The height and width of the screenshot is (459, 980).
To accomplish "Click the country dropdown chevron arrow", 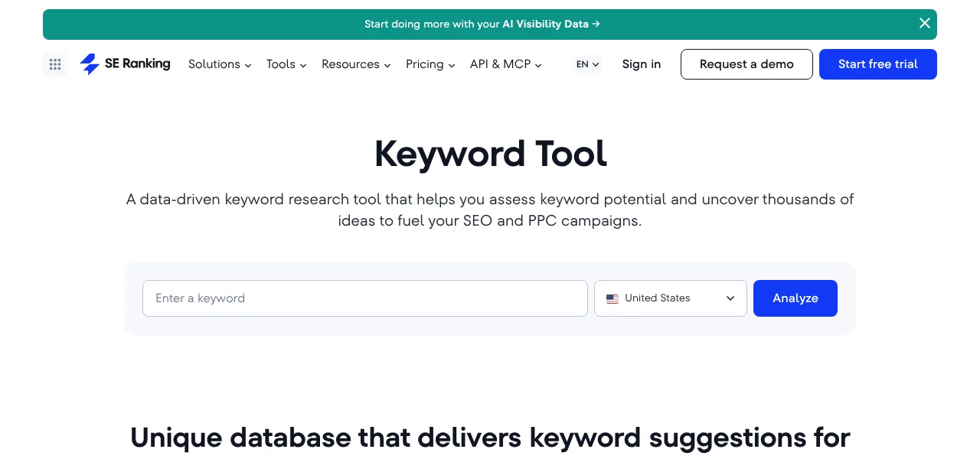I will click(730, 298).
